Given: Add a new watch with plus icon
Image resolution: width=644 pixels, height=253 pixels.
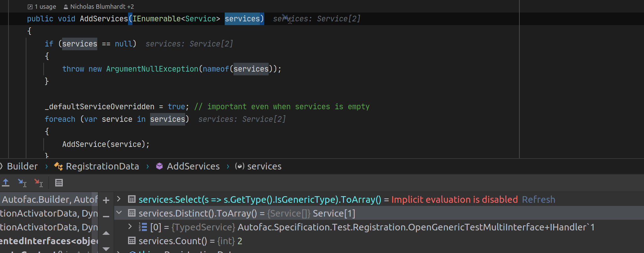Looking at the screenshot, I should (106, 200).
